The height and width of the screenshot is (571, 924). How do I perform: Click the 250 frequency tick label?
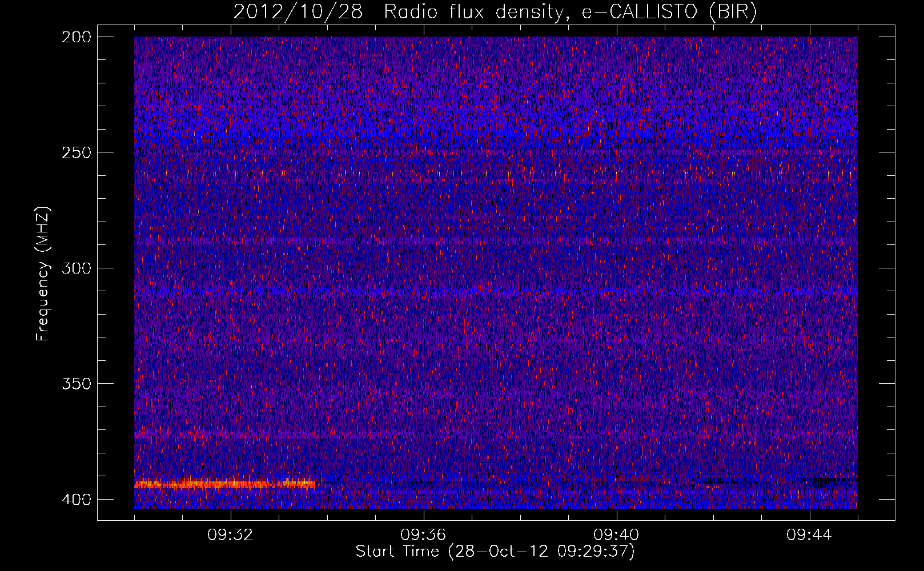(76, 152)
